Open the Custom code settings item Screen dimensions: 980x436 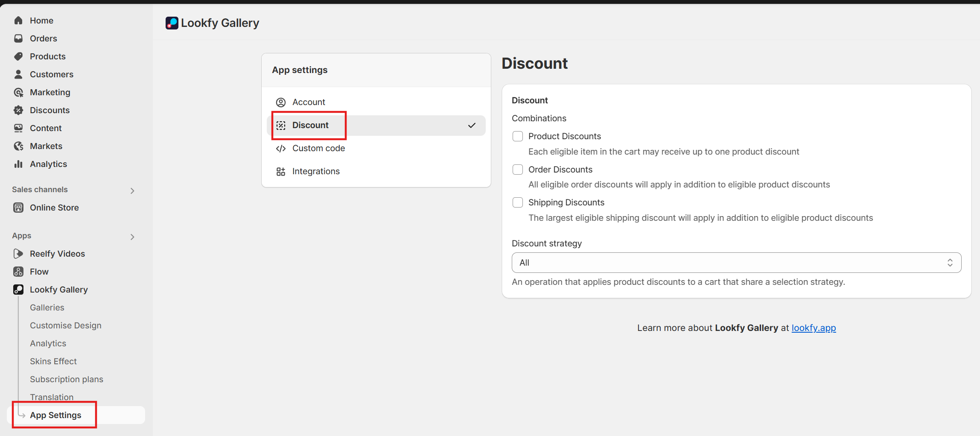coord(376,148)
